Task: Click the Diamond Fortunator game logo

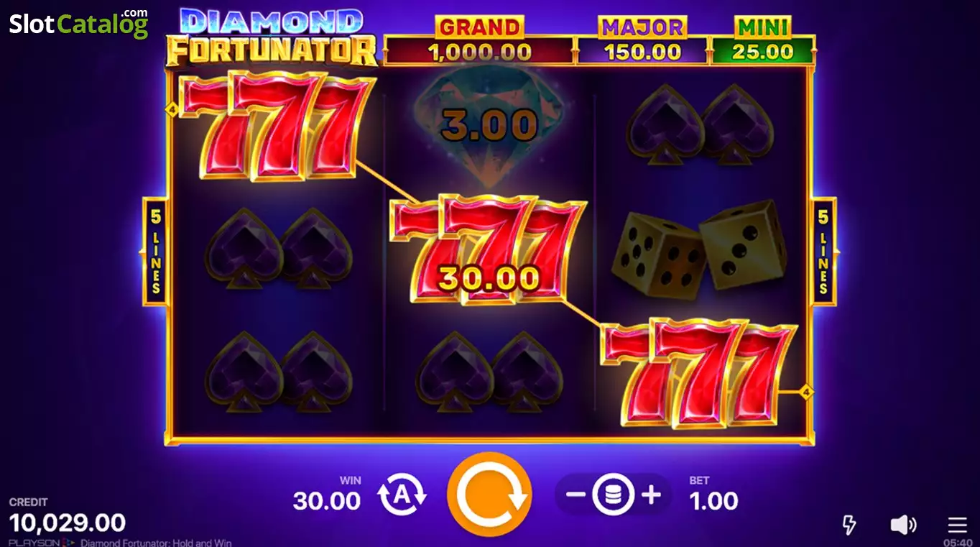Action: (x=272, y=37)
